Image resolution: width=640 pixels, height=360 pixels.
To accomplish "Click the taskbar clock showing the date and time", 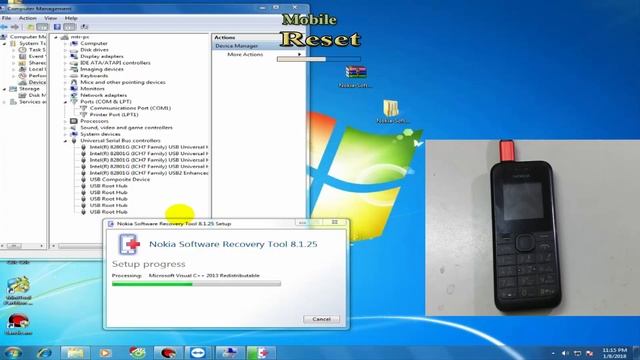I will tap(614, 353).
